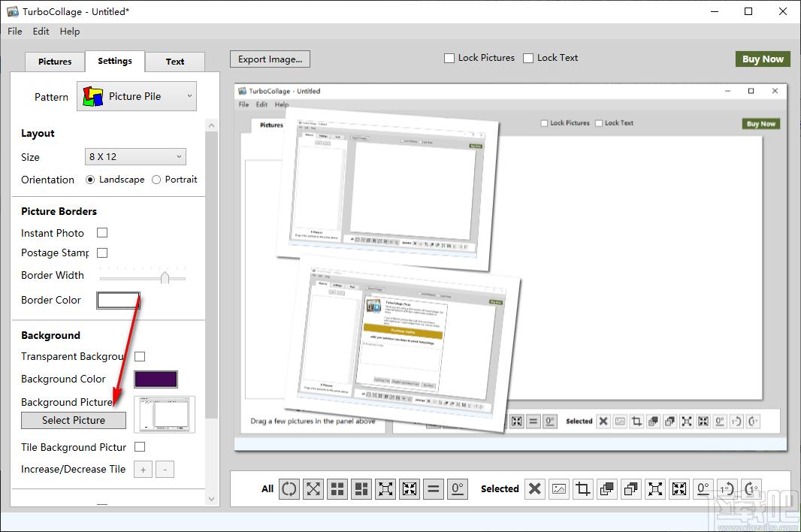
Task: Select the Crop tool icon
Action: pyautogui.click(x=583, y=489)
